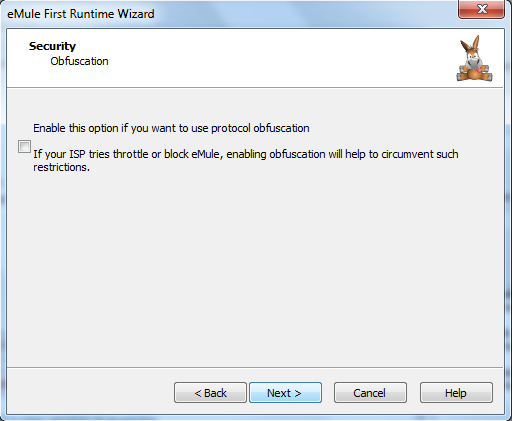Click the 'Obfuscation' subheading text
512x421 pixels.
point(79,61)
